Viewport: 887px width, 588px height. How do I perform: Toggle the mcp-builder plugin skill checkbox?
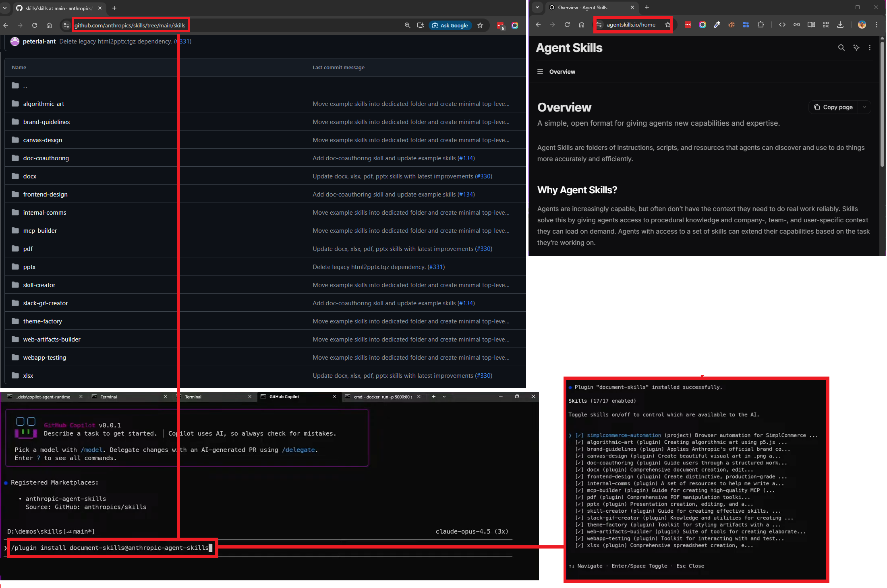click(579, 491)
